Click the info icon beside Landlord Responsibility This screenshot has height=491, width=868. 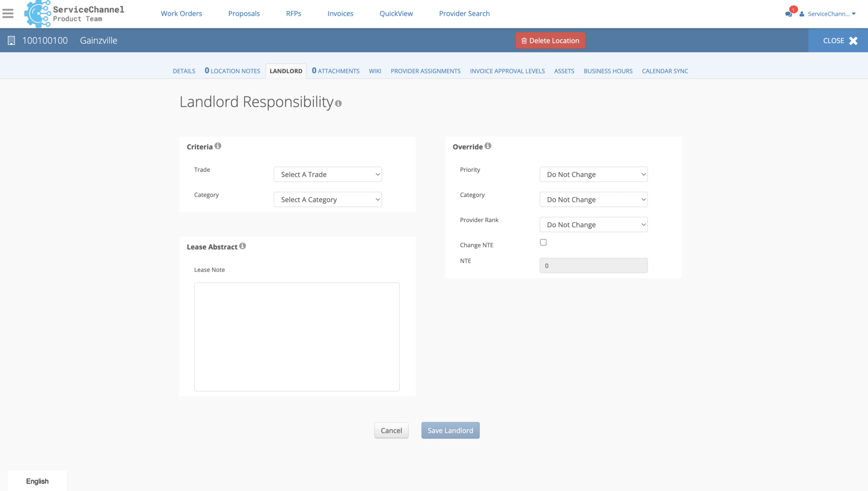click(x=338, y=104)
